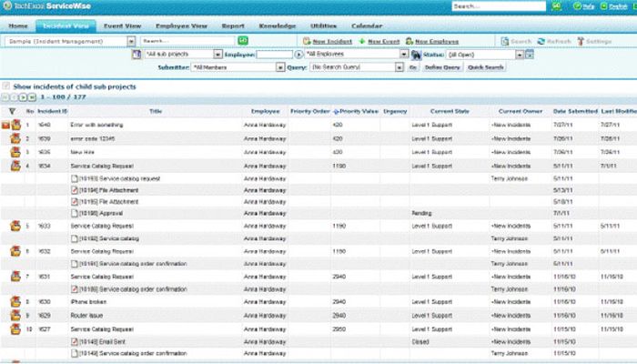Screen dimensions: 637x364
Task: Click in the Employee text field
Action: pos(274,55)
